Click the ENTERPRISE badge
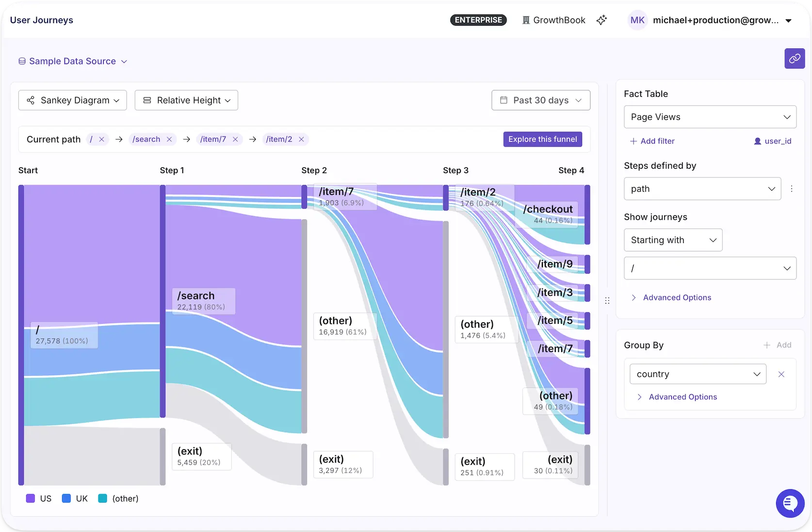 coord(478,20)
